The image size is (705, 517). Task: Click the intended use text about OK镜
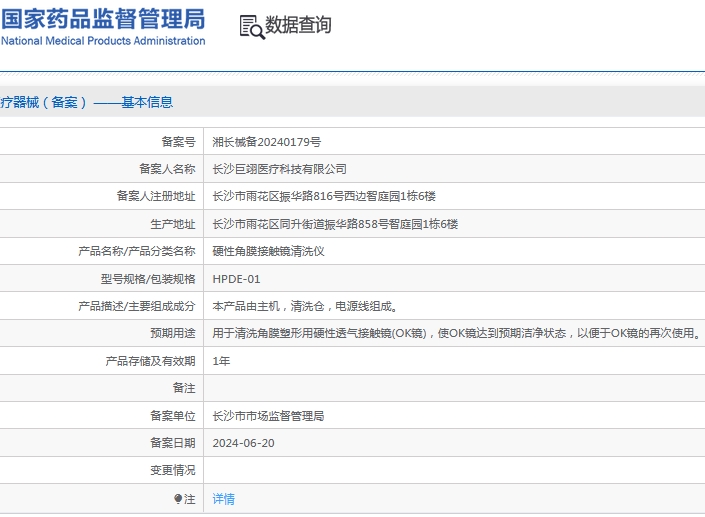456,333
